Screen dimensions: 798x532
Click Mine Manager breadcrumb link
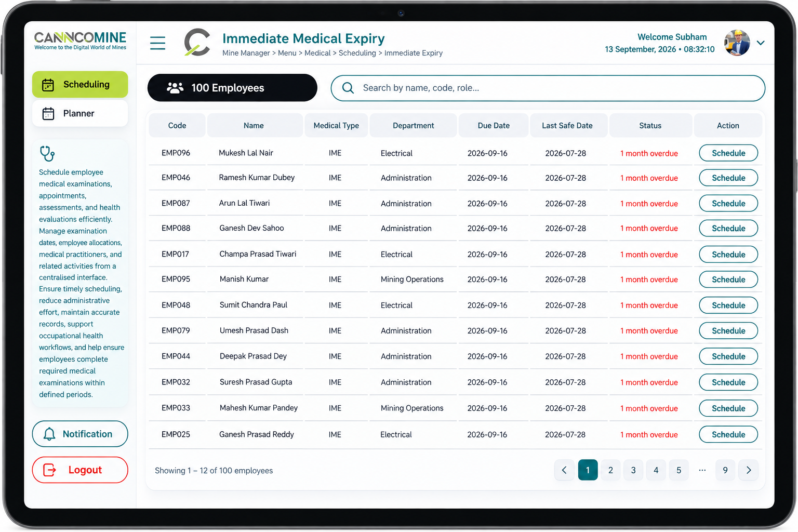246,53
